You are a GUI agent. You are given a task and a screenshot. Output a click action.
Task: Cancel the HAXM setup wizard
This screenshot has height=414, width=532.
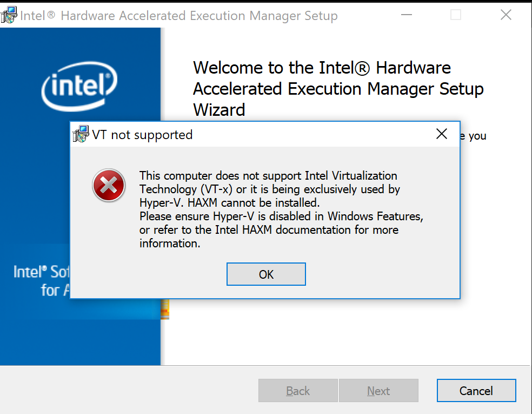[476, 391]
